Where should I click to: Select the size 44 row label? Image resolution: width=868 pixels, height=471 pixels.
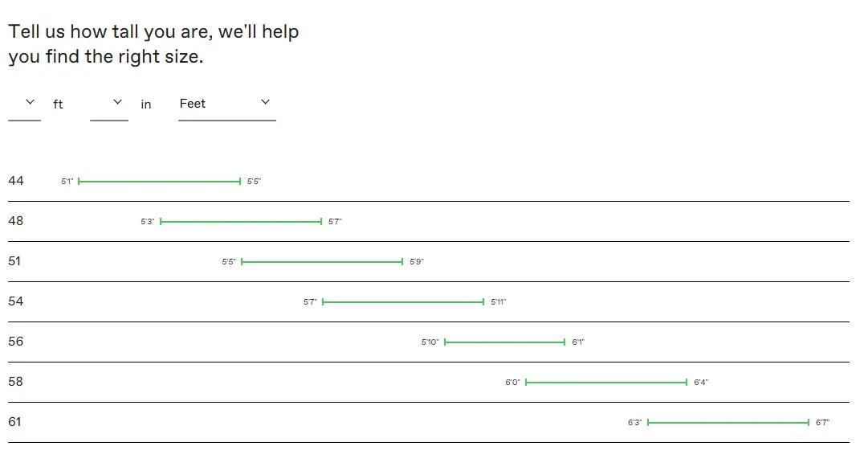(16, 181)
